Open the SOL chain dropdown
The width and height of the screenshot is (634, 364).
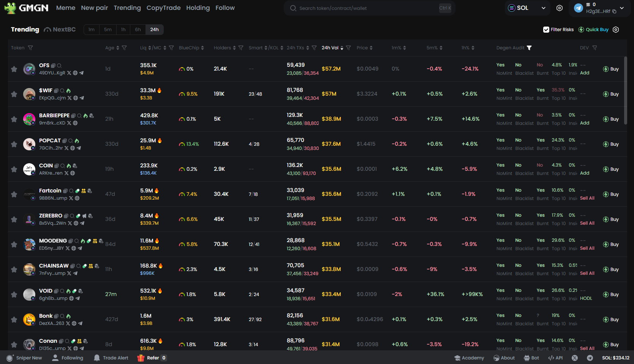tap(527, 8)
